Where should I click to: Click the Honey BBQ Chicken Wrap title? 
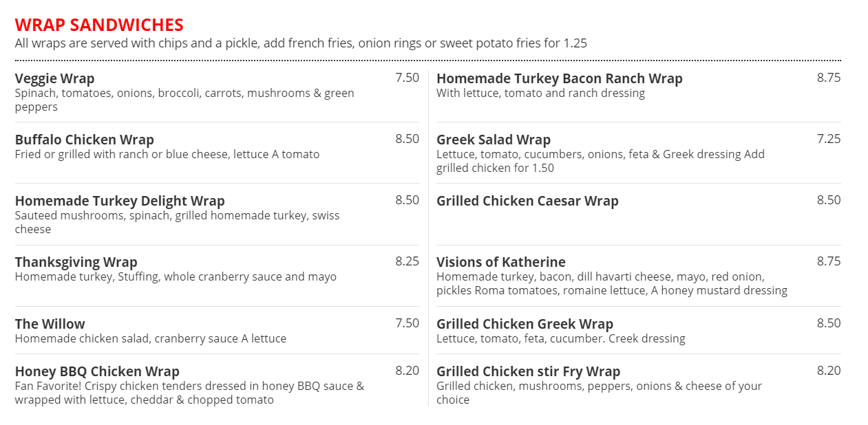click(x=97, y=371)
